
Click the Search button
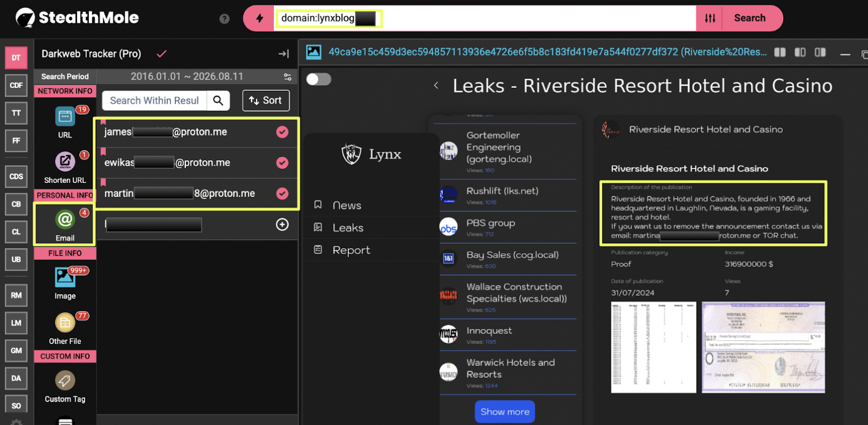pyautogui.click(x=750, y=18)
